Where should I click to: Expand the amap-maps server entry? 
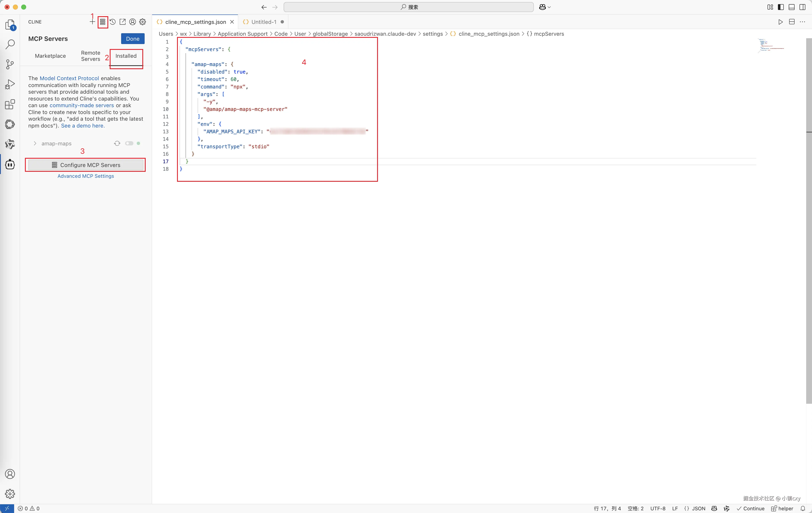[35, 144]
